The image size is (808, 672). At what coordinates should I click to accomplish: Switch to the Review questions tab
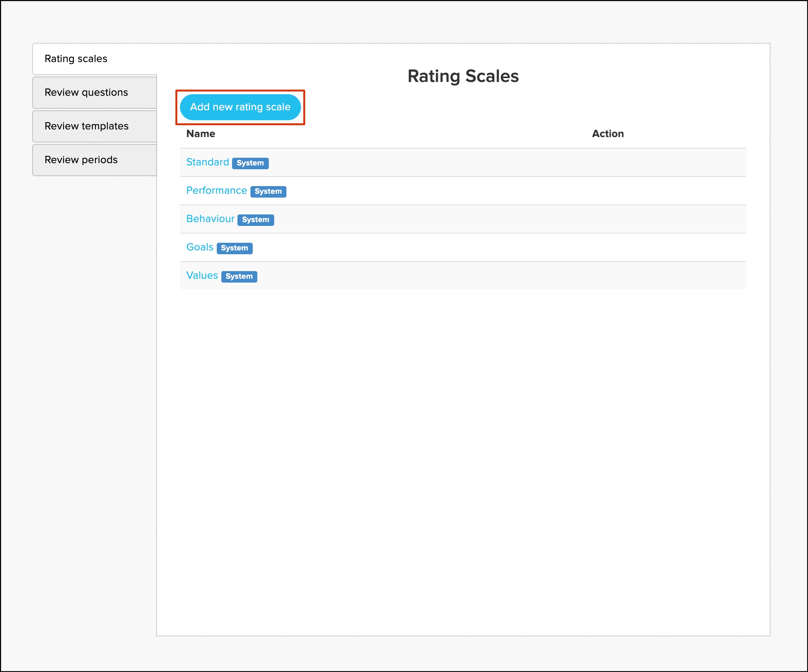pyautogui.click(x=86, y=92)
